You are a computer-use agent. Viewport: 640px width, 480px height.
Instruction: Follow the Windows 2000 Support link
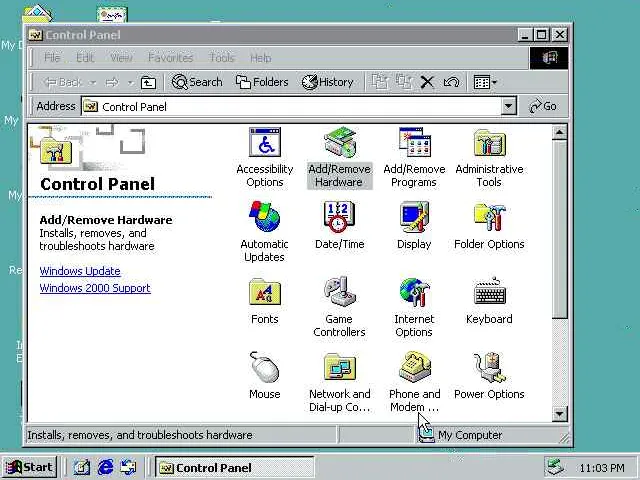(95, 288)
